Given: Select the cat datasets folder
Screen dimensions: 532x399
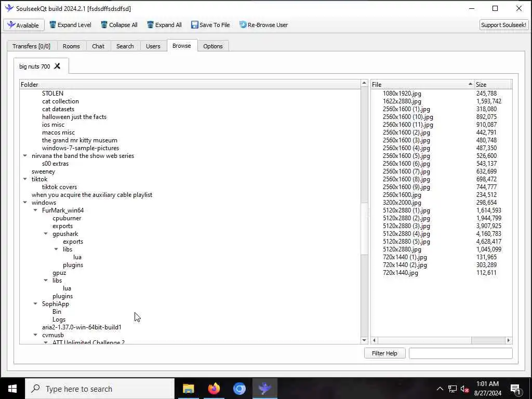Looking at the screenshot, I should [58, 109].
